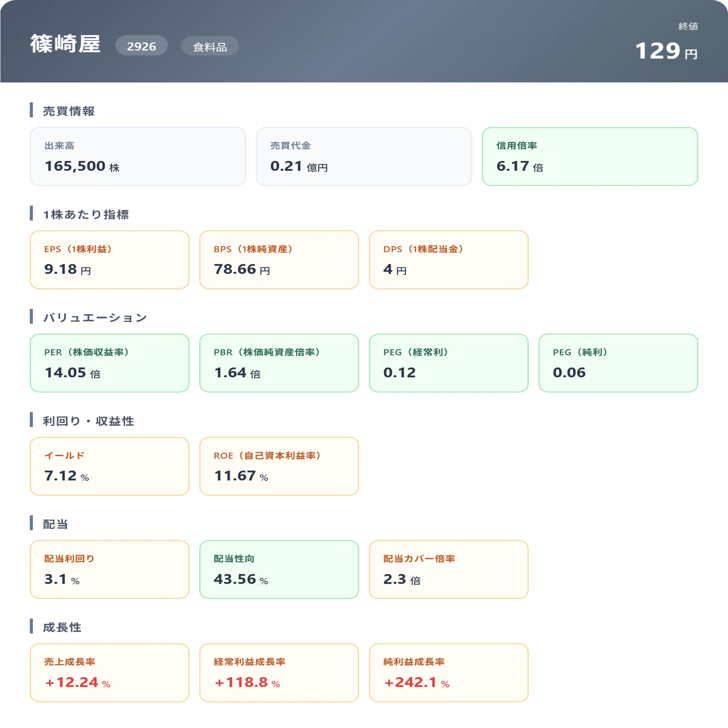
Task: Select the 出来高 volume card
Action: pos(138,156)
